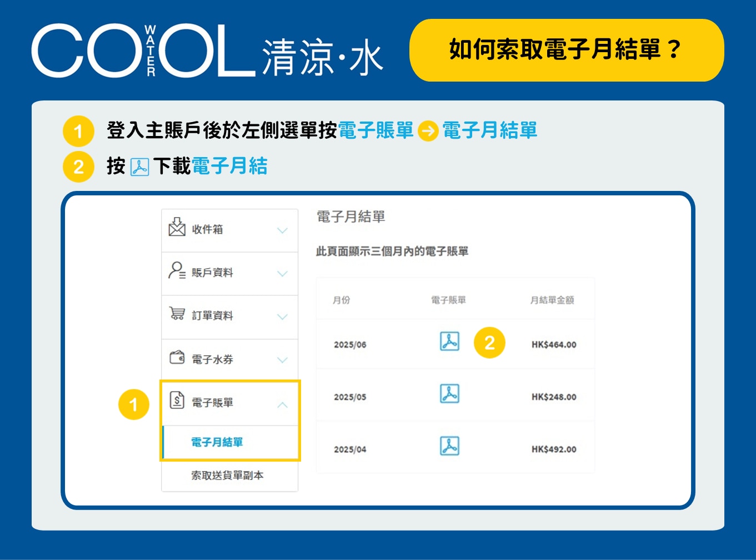Click the dollar document icon beside 電子賬單
The height and width of the screenshot is (560, 756).
click(177, 400)
